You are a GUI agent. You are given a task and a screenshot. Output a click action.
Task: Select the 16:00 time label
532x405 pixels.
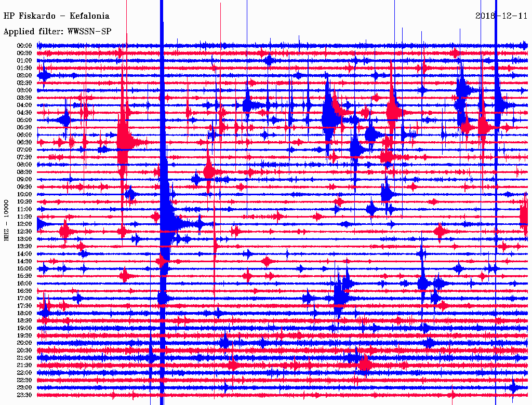pyautogui.click(x=24, y=283)
